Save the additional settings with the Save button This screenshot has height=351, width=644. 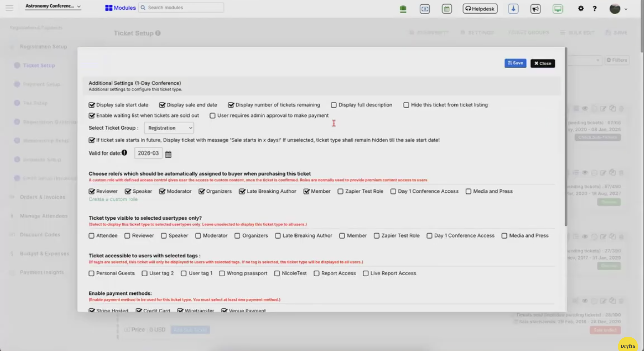click(x=515, y=63)
